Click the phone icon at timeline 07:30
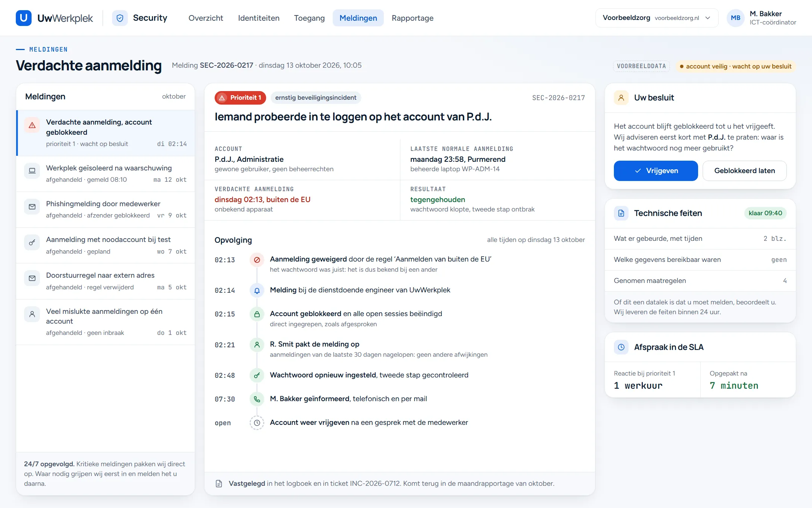 click(257, 399)
